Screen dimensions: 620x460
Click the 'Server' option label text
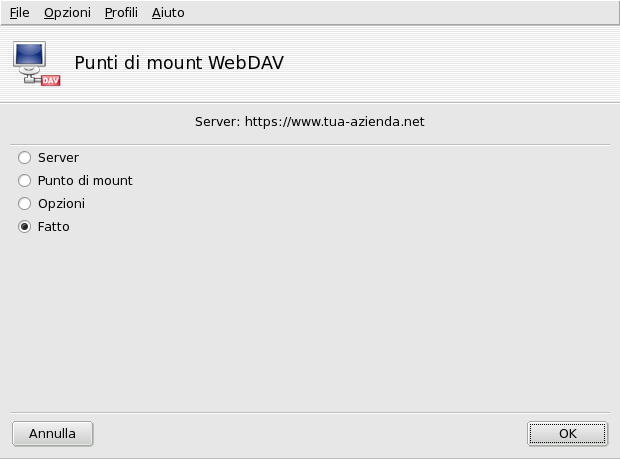point(58,158)
